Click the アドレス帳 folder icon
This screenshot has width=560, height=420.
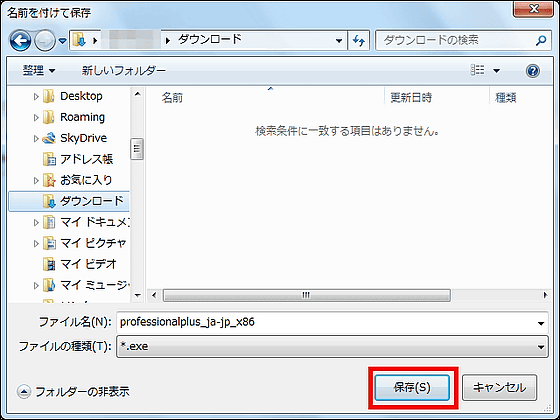(49, 159)
